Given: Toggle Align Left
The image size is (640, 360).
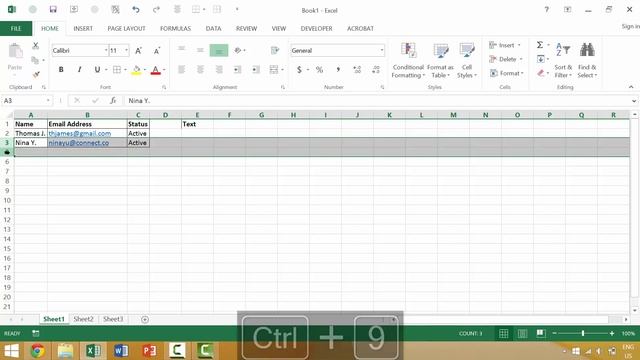Looking at the screenshot, I should (x=181, y=70).
